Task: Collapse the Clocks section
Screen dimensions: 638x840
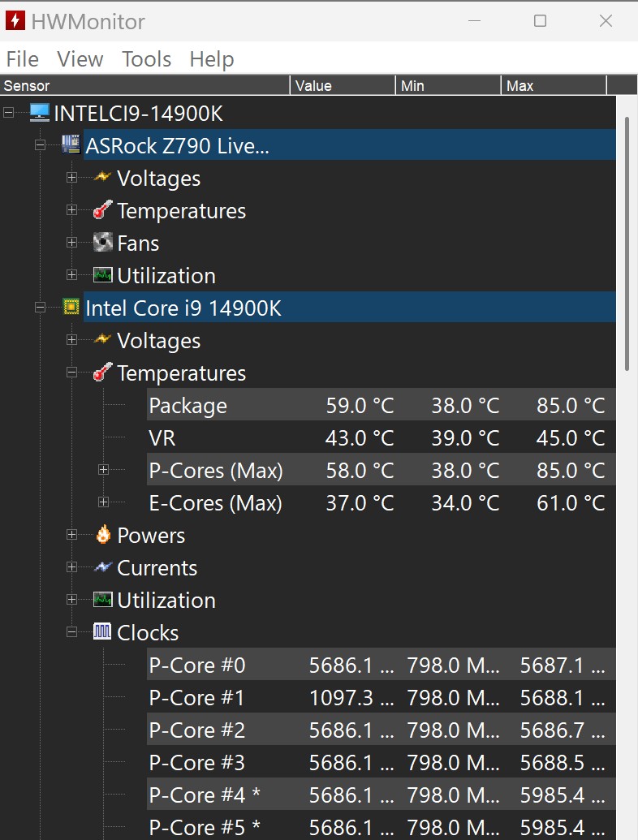Action: click(x=71, y=632)
